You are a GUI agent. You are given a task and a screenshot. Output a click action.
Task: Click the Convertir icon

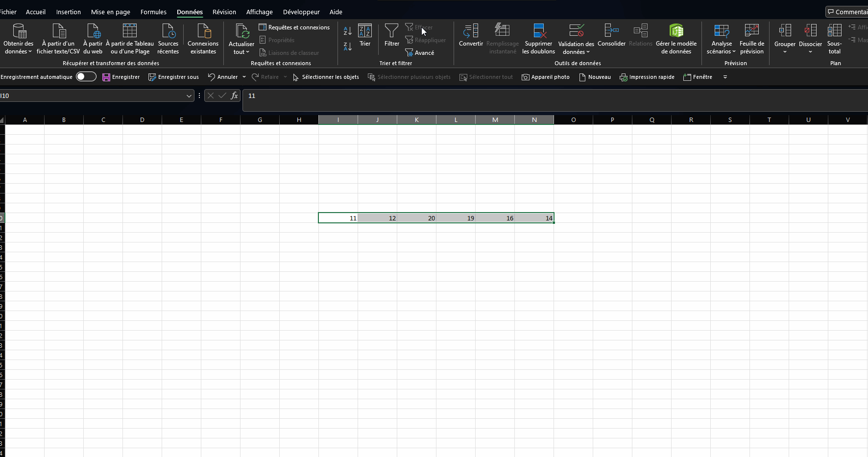pyautogui.click(x=471, y=31)
